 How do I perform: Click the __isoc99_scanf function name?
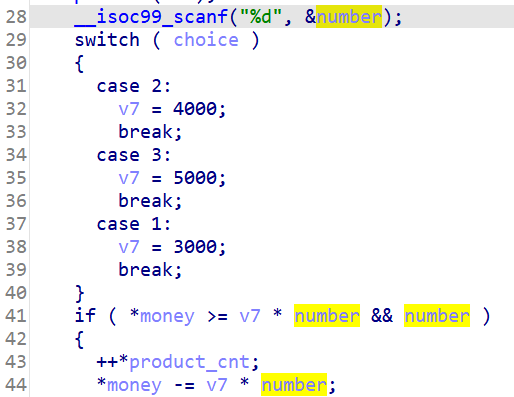(x=151, y=17)
